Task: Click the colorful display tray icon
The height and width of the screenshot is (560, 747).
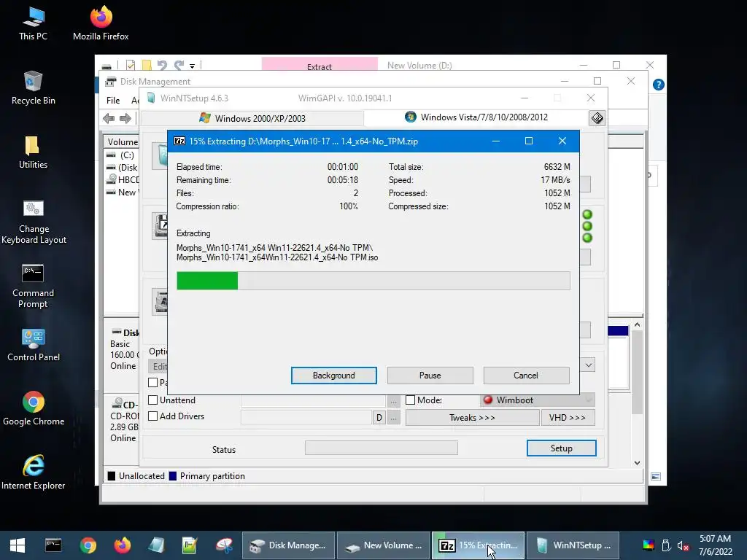Action: [x=649, y=545]
